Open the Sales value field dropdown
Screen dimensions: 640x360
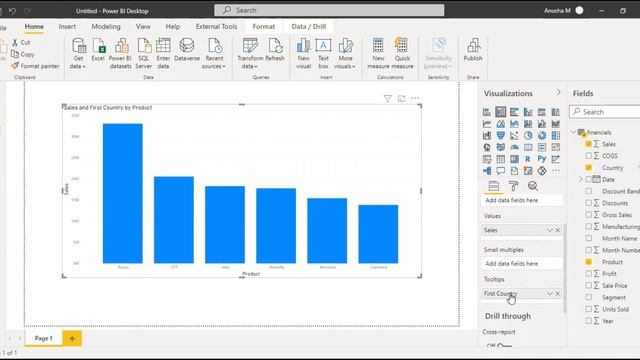[x=549, y=231]
